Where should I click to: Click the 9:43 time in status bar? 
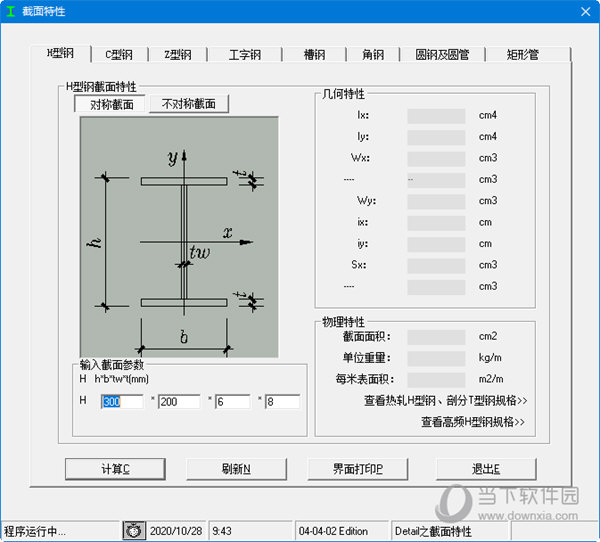pyautogui.click(x=222, y=531)
